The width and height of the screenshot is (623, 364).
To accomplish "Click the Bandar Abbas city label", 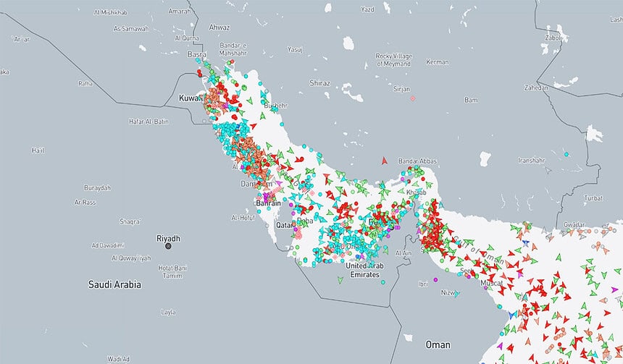I will tap(419, 160).
